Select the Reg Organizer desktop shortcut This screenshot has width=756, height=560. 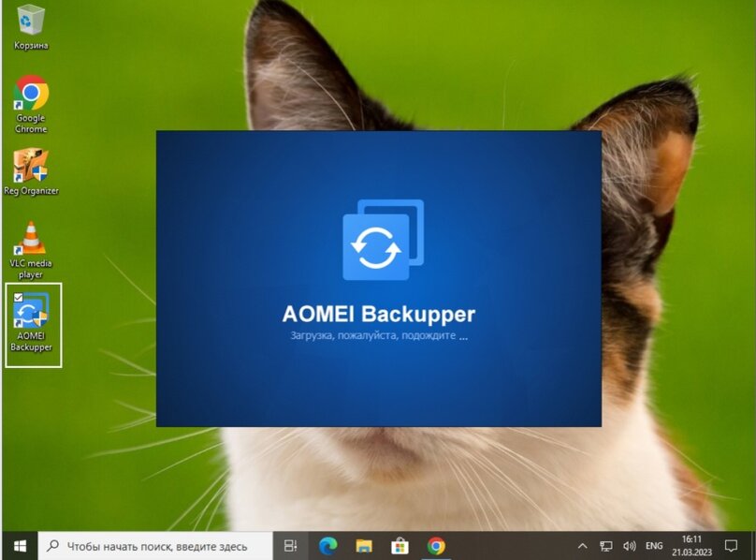coord(31,172)
